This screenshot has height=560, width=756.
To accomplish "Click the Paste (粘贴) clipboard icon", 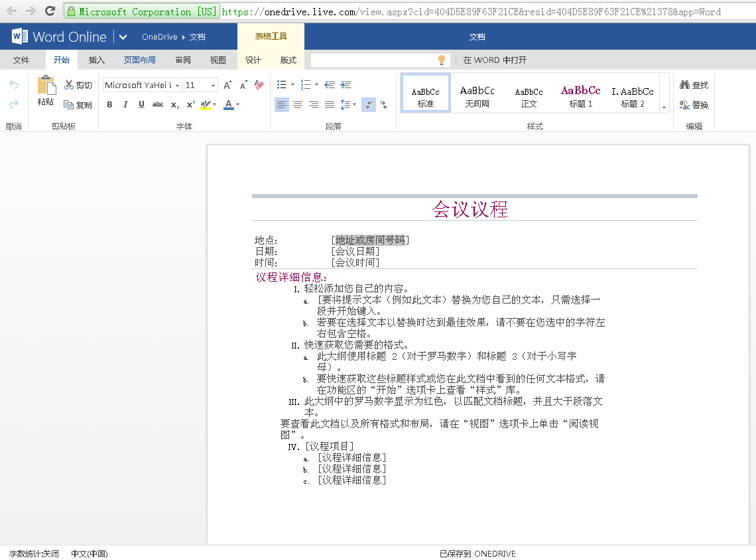I will [46, 85].
